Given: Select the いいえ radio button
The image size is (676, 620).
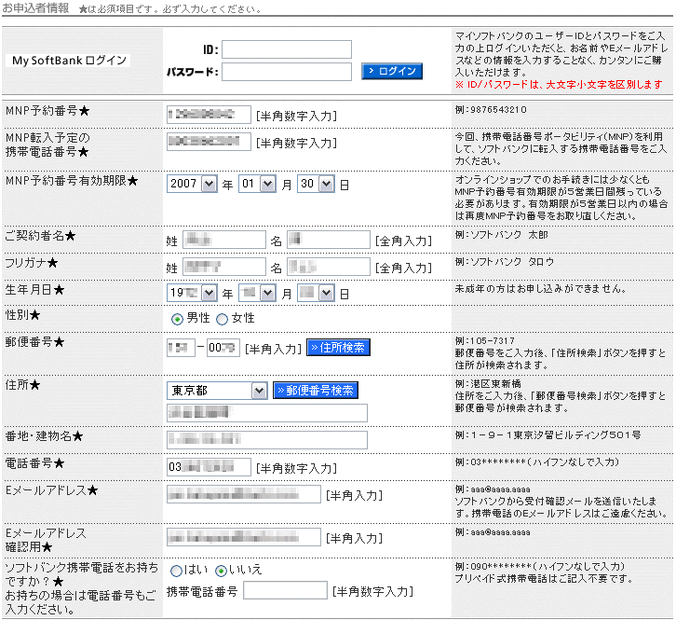Looking at the screenshot, I should pos(221,571).
